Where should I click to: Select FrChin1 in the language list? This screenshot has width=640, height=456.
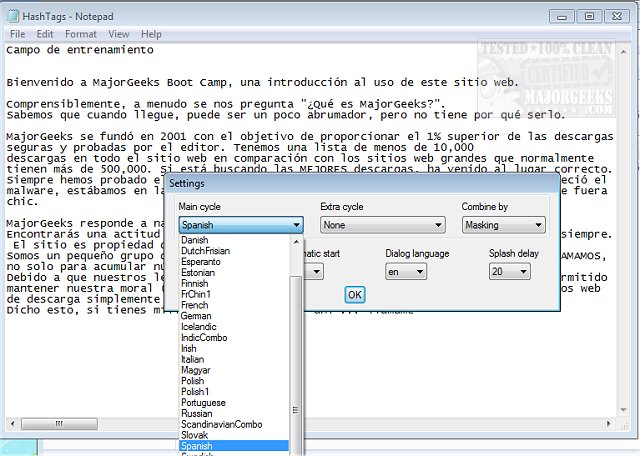[x=234, y=294]
